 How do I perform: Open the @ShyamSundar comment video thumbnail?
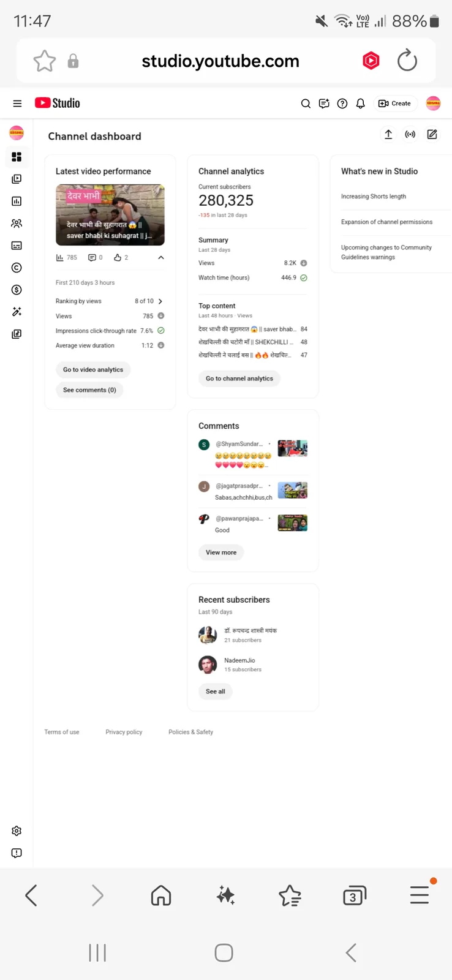293,448
